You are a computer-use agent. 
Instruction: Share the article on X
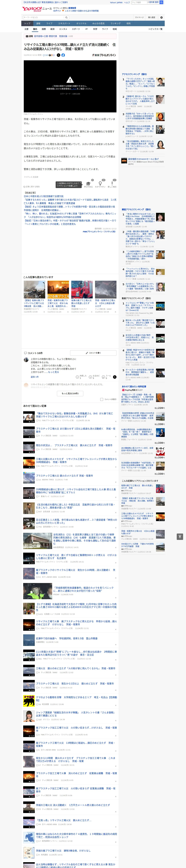pos(58,55)
